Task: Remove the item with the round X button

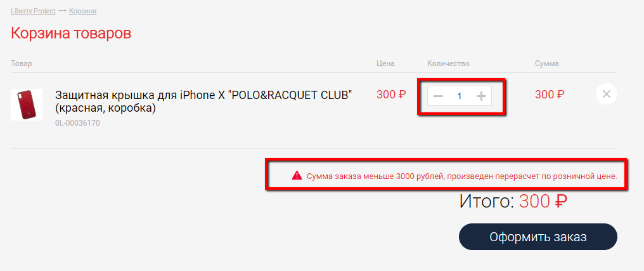Action: (x=606, y=94)
